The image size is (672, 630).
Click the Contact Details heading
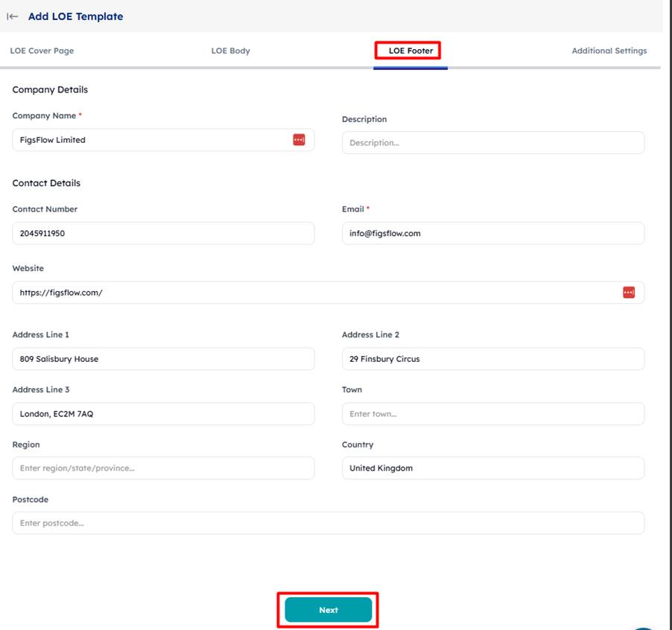[46, 183]
